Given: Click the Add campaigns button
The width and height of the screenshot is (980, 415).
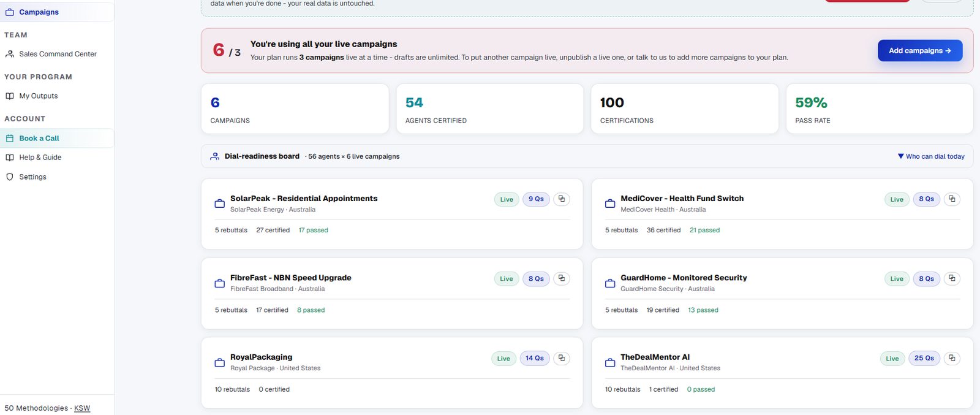Looking at the screenshot, I should click(920, 50).
